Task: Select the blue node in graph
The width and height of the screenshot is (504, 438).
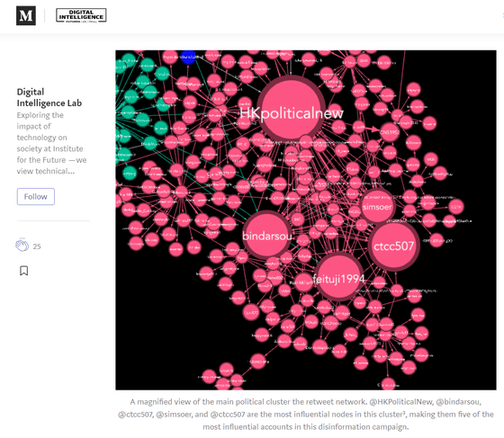Action: 189,57
